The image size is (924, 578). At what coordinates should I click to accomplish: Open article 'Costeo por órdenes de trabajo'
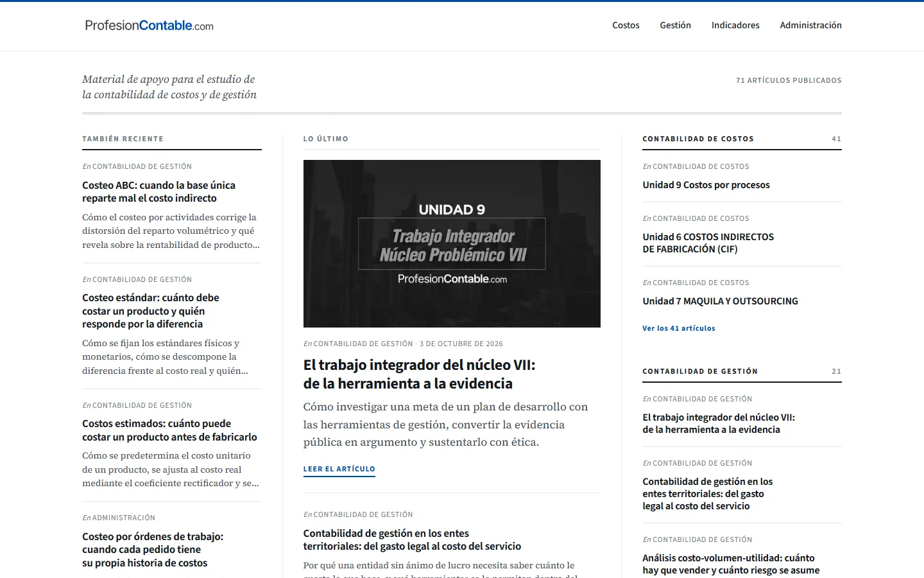pos(153,550)
